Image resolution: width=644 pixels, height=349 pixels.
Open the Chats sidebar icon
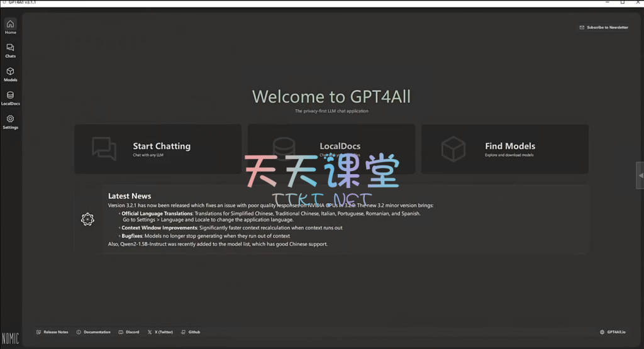[x=10, y=48]
